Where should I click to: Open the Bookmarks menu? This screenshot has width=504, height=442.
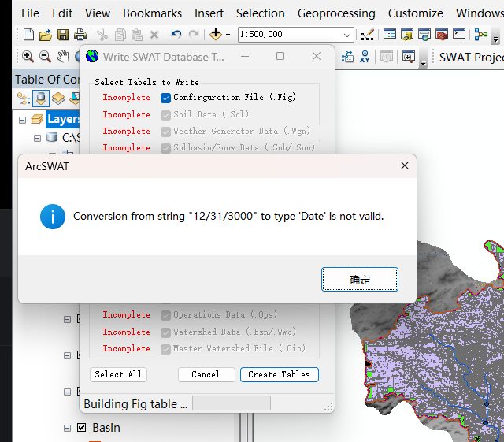pos(152,13)
